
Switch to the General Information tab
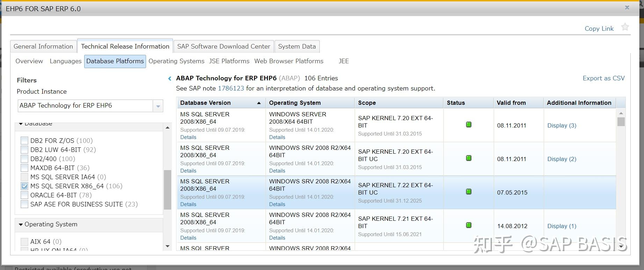43,46
